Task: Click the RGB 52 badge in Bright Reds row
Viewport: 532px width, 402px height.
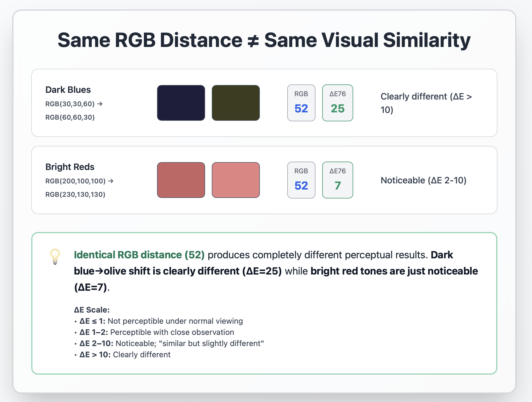Action: tap(301, 180)
